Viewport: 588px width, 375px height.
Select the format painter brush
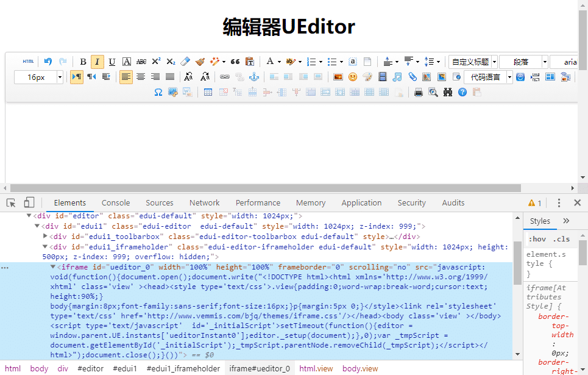200,62
